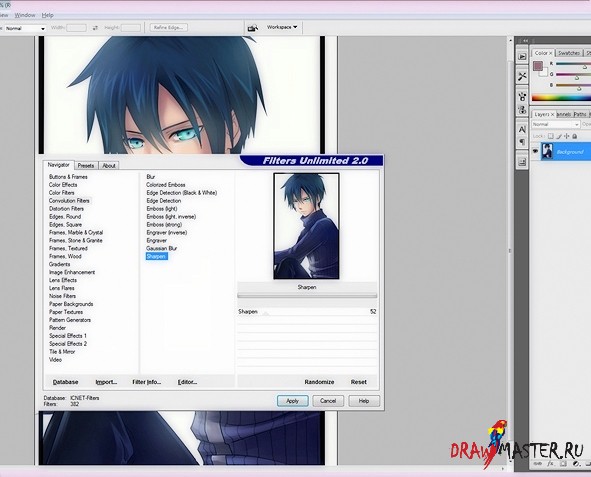The image size is (591, 477).
Task: Close the Layers panel tab x
Action: (553, 114)
